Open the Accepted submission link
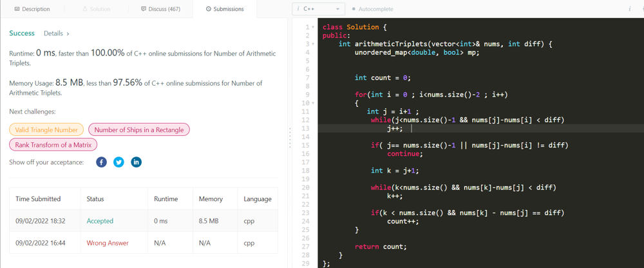 [x=100, y=221]
